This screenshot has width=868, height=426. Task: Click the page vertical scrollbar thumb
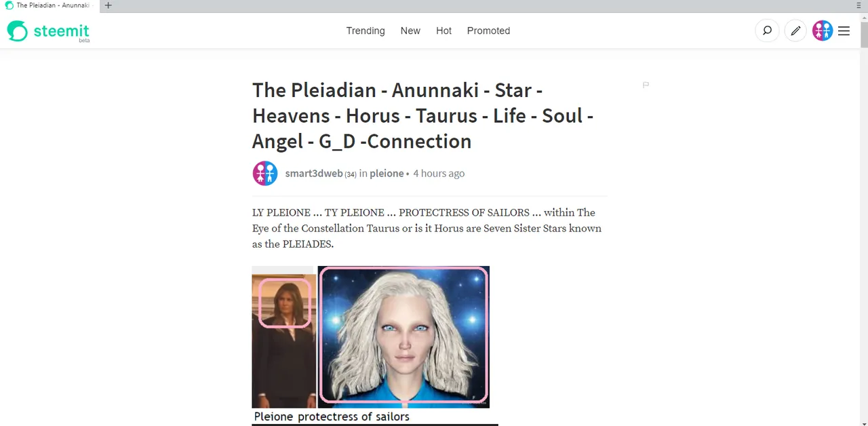click(x=864, y=31)
